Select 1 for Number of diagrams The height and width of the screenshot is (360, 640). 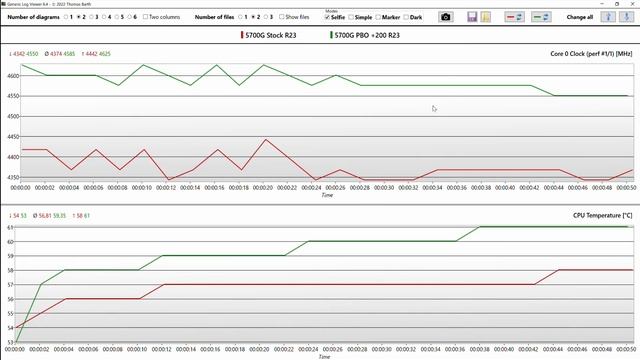point(68,17)
